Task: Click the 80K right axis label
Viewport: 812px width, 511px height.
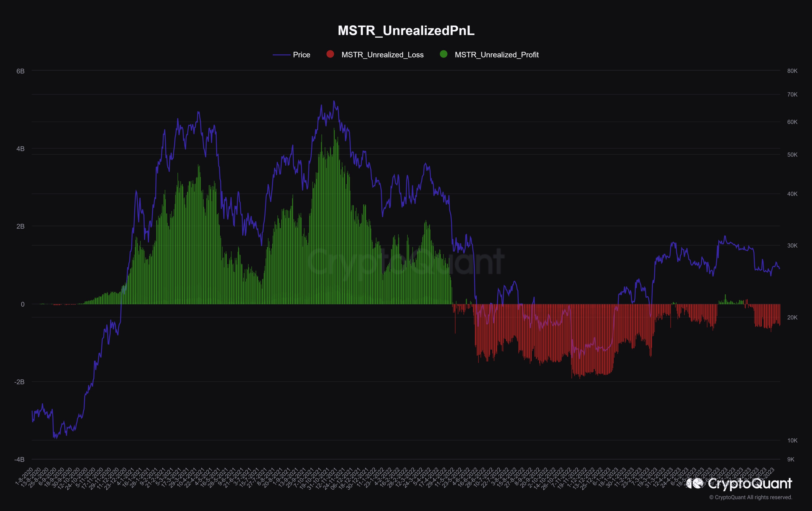Action: point(792,71)
